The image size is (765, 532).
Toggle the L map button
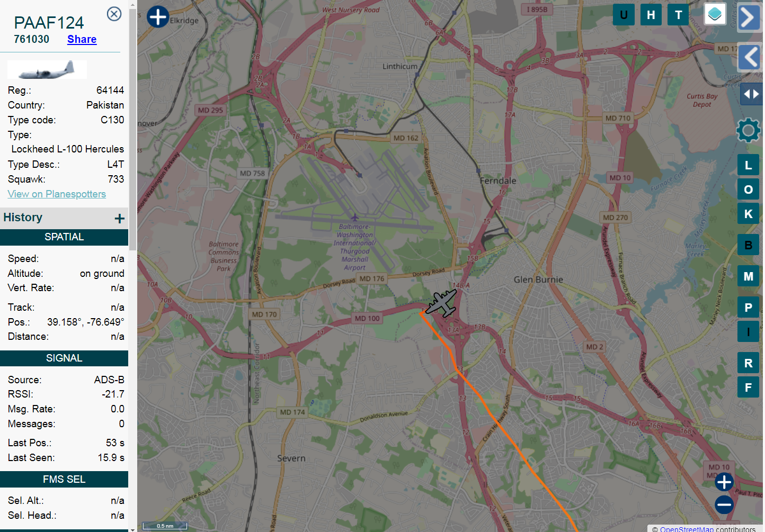[748, 165]
